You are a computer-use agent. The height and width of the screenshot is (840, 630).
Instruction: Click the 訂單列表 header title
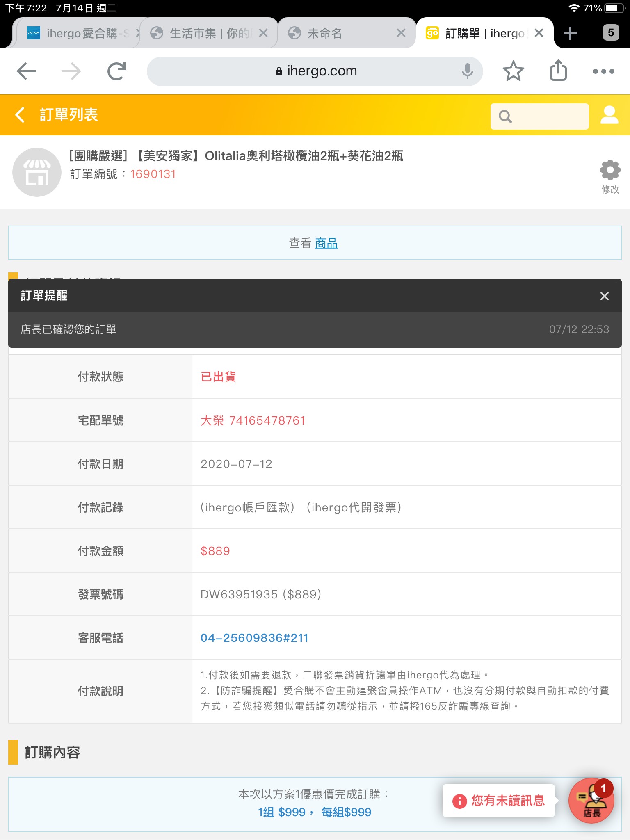point(69,115)
